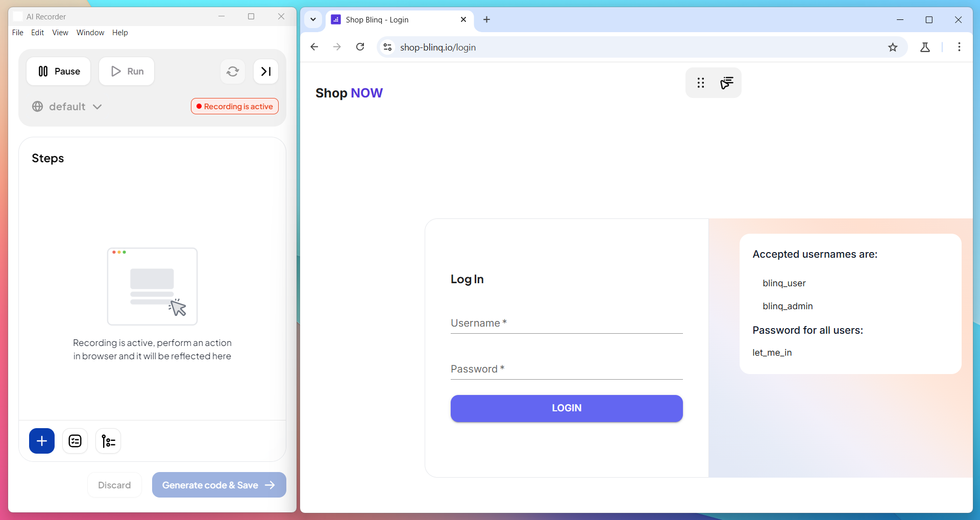Open the checklist icon in Steps footer
This screenshot has width=980, height=520.
click(75, 441)
